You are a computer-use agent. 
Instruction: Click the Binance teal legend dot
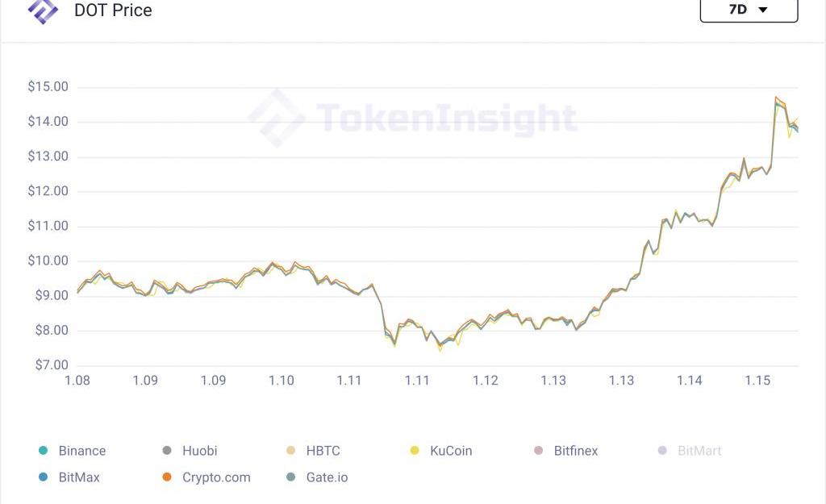click(x=43, y=451)
